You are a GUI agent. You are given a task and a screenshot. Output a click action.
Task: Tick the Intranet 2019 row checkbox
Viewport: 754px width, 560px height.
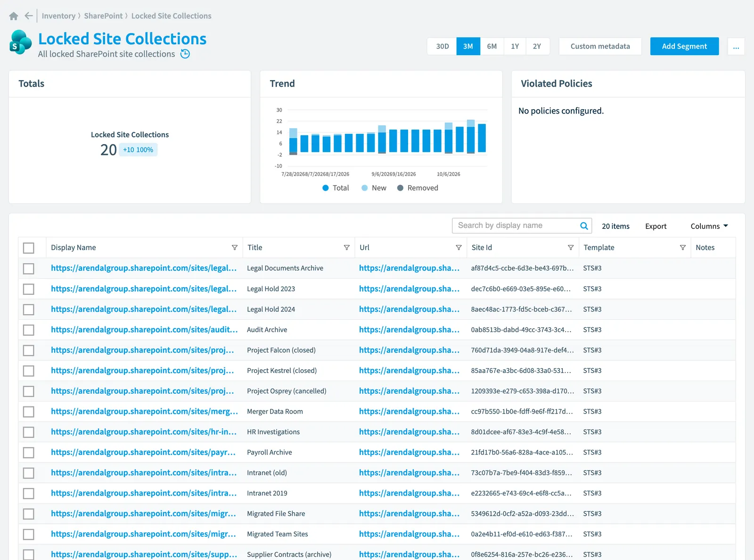[x=29, y=493]
